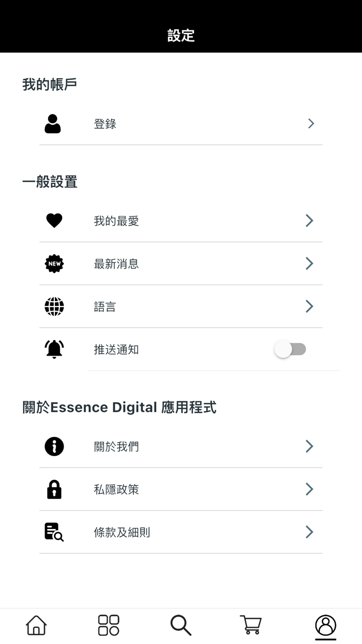View the shopping cart
Screen dimensions: 362x644
[x=251, y=625]
